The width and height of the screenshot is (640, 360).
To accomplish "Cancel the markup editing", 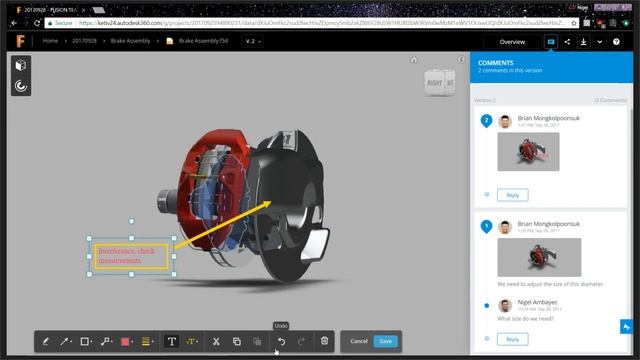I will (359, 341).
